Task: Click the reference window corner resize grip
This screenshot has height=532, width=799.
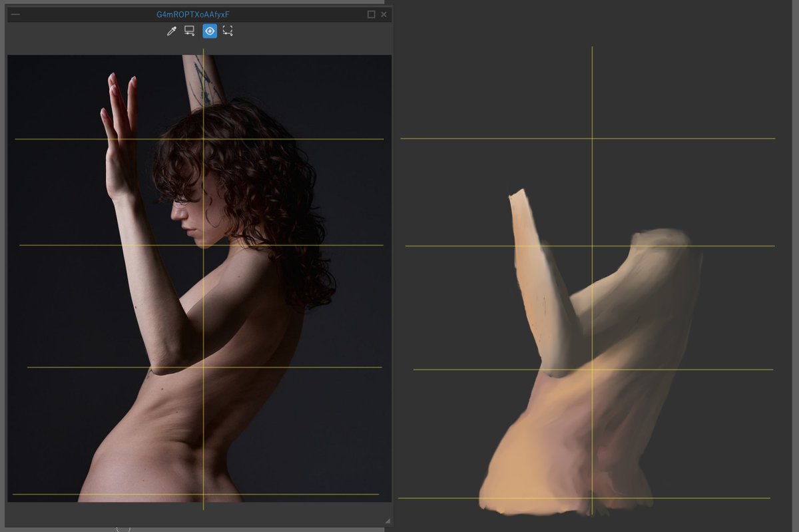Action: pyautogui.click(x=388, y=520)
